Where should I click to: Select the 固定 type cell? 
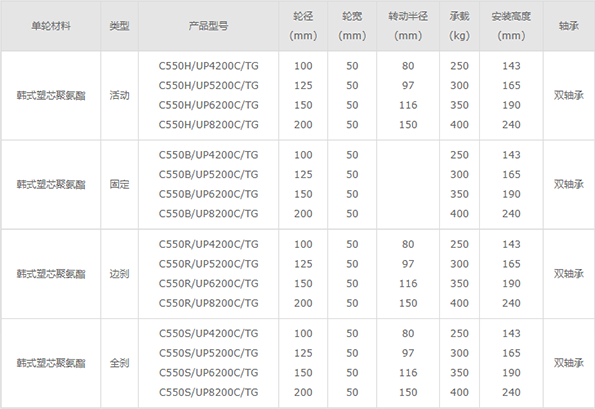click(x=120, y=184)
